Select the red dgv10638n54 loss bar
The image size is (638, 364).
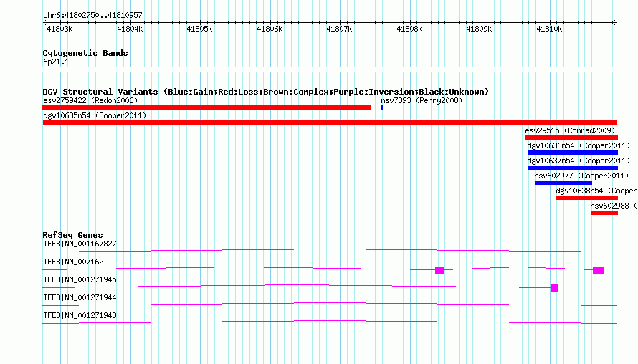tap(587, 198)
